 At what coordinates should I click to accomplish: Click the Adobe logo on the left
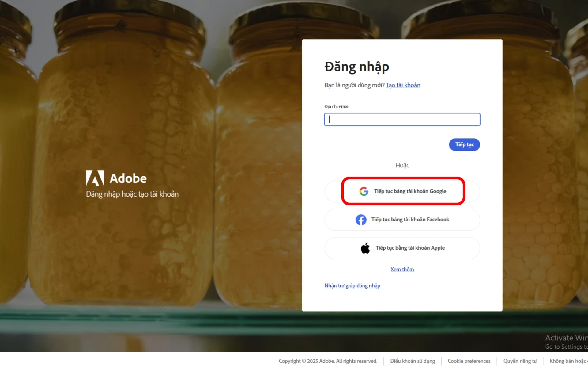point(95,178)
